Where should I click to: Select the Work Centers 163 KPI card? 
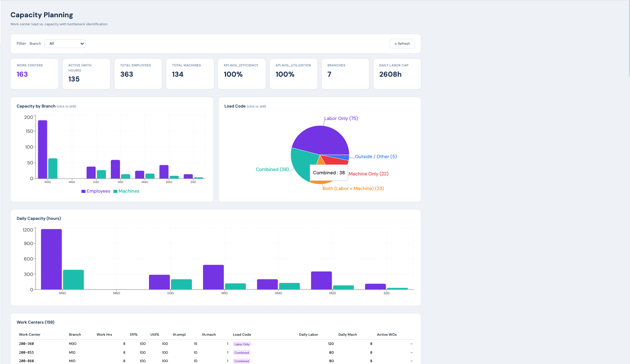click(34, 74)
